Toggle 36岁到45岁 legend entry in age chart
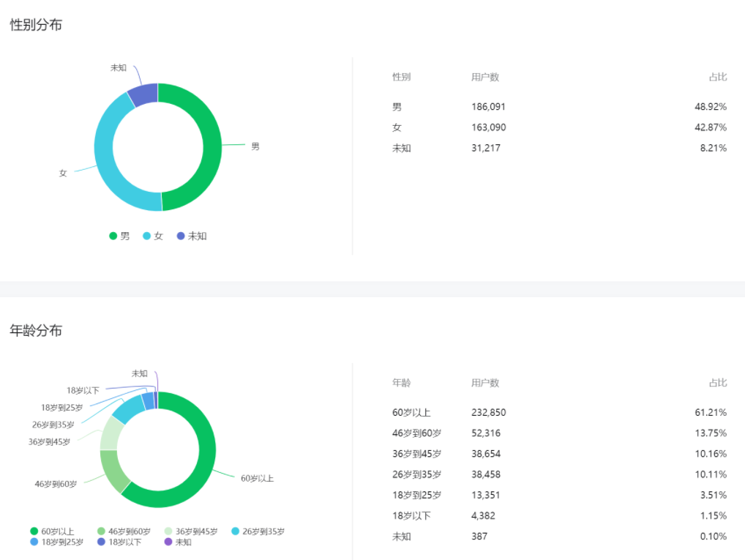This screenshot has width=745, height=560. point(191,531)
